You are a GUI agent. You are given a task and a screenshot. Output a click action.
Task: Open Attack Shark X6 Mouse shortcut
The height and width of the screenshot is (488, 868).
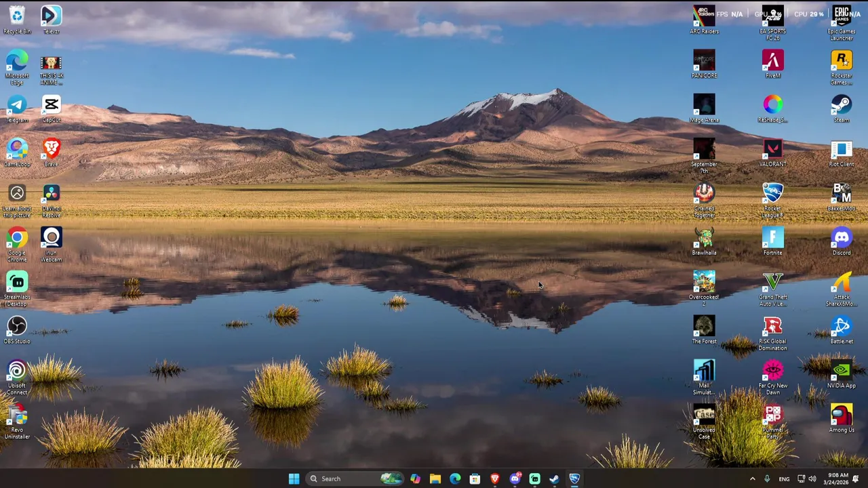[x=841, y=289]
